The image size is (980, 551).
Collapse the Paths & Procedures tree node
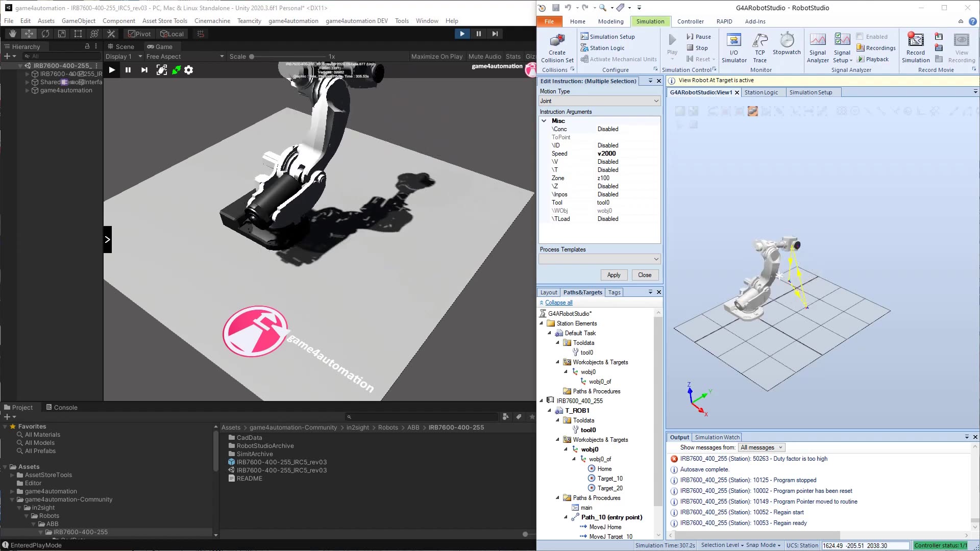coord(557,498)
